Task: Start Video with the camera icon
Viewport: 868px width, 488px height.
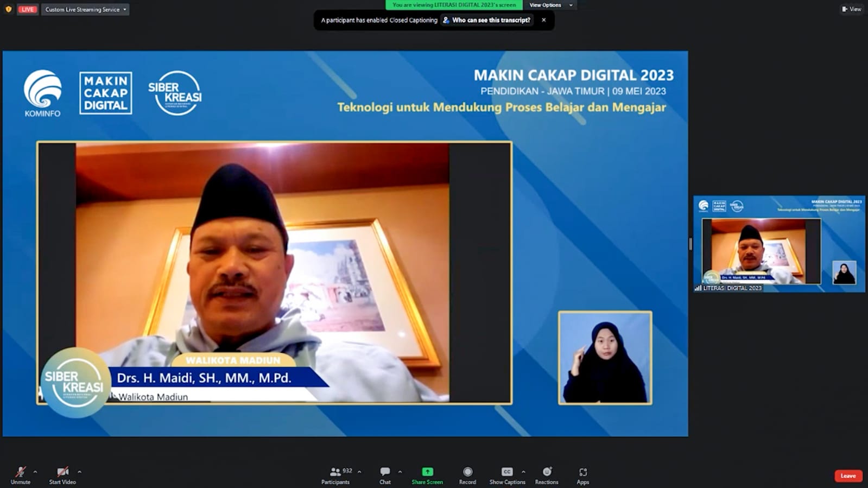Action: [x=62, y=474]
